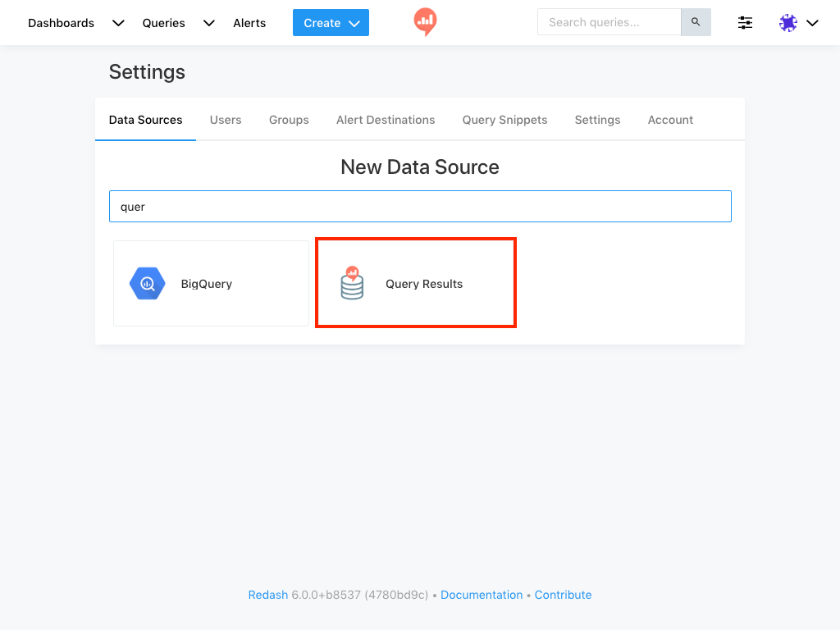
Task: Expand the Dashboards dropdown
Action: [118, 23]
